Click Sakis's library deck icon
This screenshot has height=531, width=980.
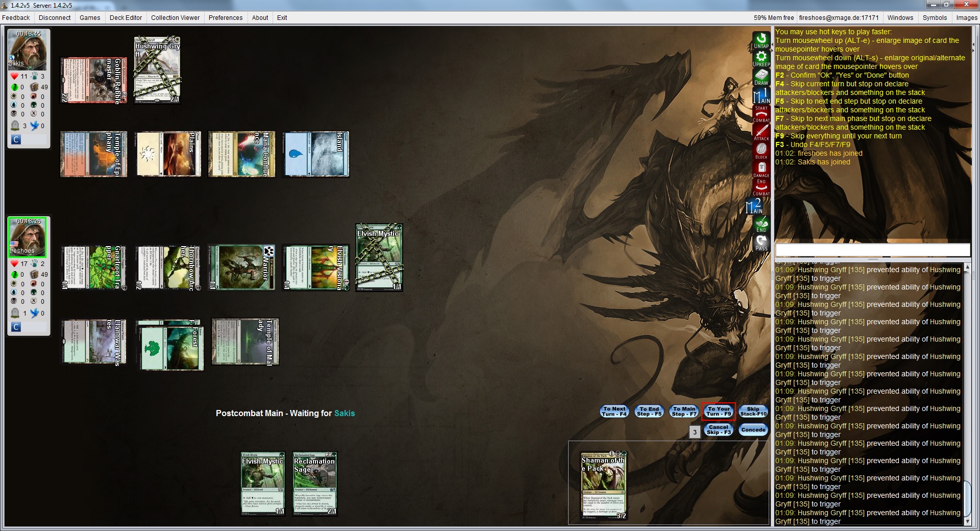(x=34, y=87)
